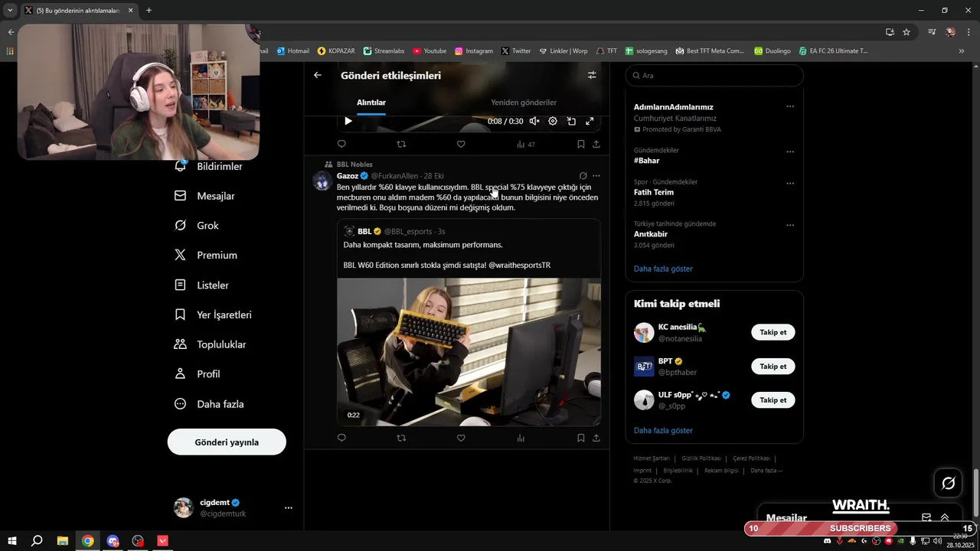Open the Windows Start menu
The image size is (980, 551).
[12, 541]
